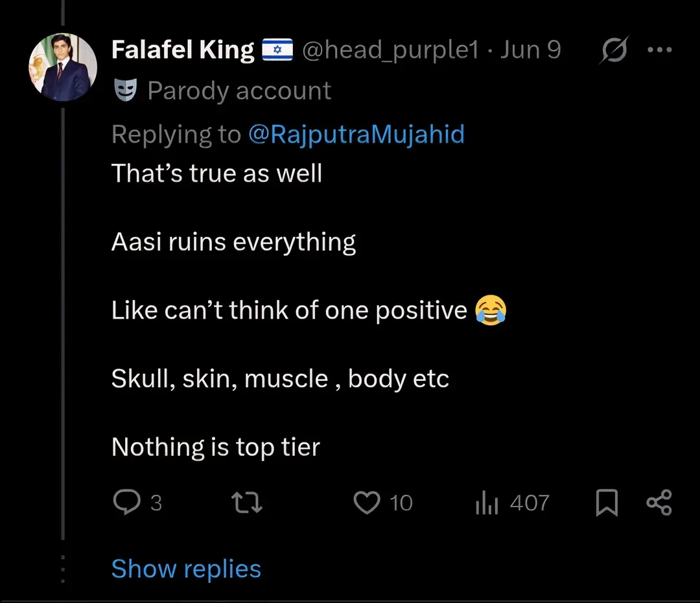Open the view analytics bar chart icon
Viewport: 700px width, 603px height.
click(487, 503)
